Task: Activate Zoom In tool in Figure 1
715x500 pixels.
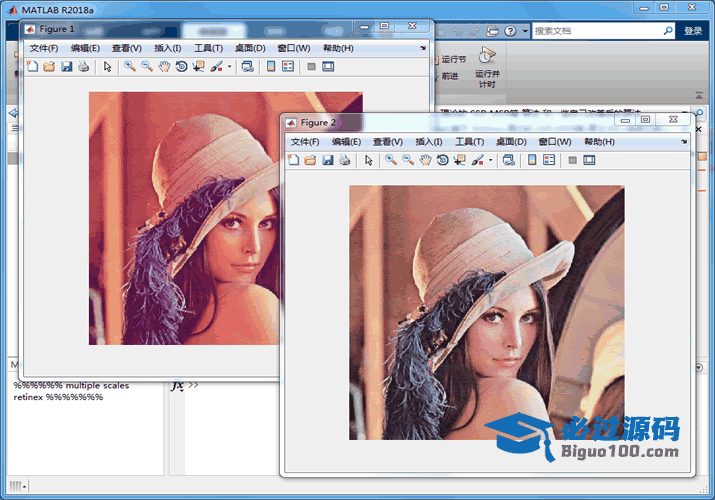Action: [x=130, y=67]
